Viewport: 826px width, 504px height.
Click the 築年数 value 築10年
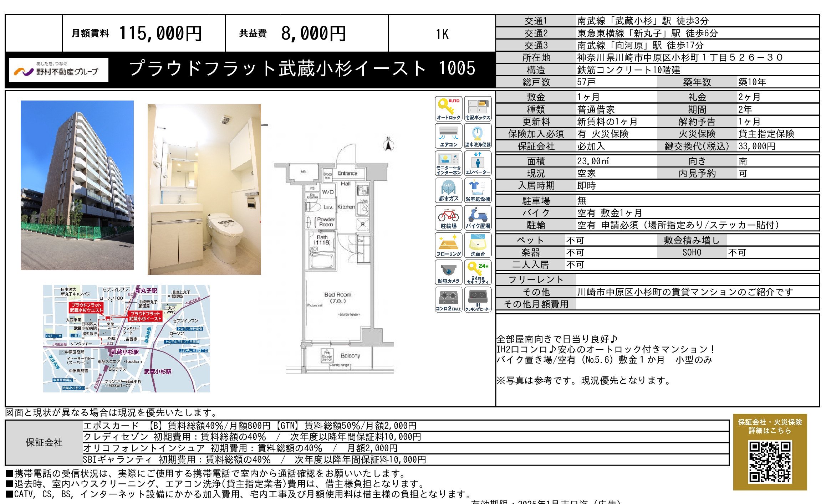coord(752,82)
